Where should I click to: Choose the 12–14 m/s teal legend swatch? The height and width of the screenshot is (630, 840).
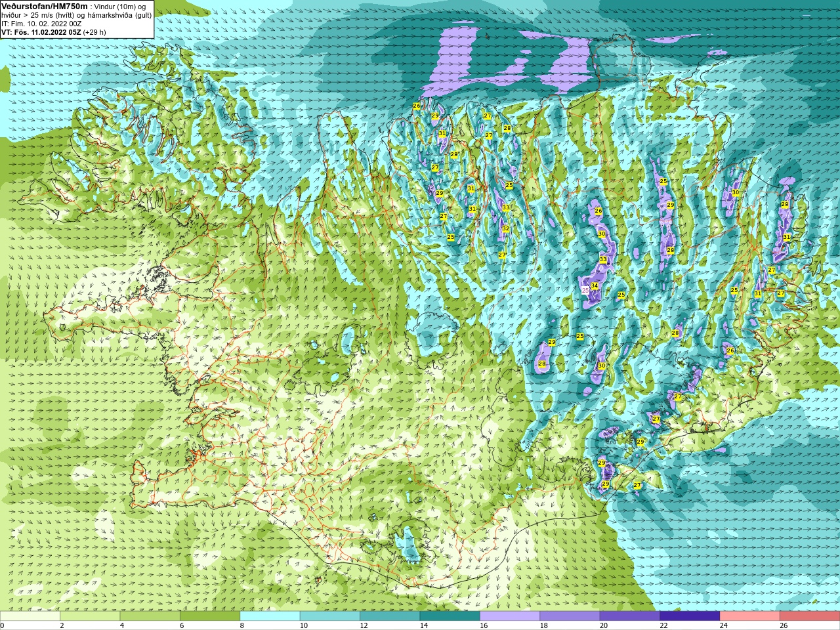pyautogui.click(x=390, y=616)
